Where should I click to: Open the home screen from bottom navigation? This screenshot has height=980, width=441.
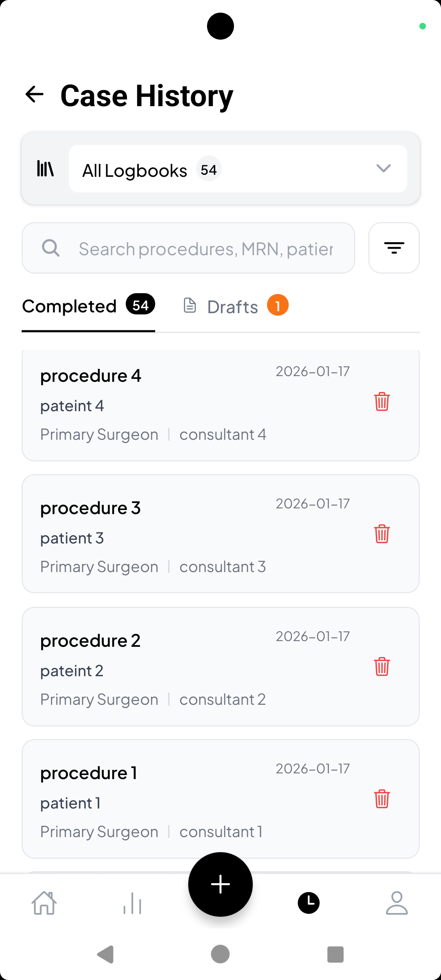pos(45,903)
